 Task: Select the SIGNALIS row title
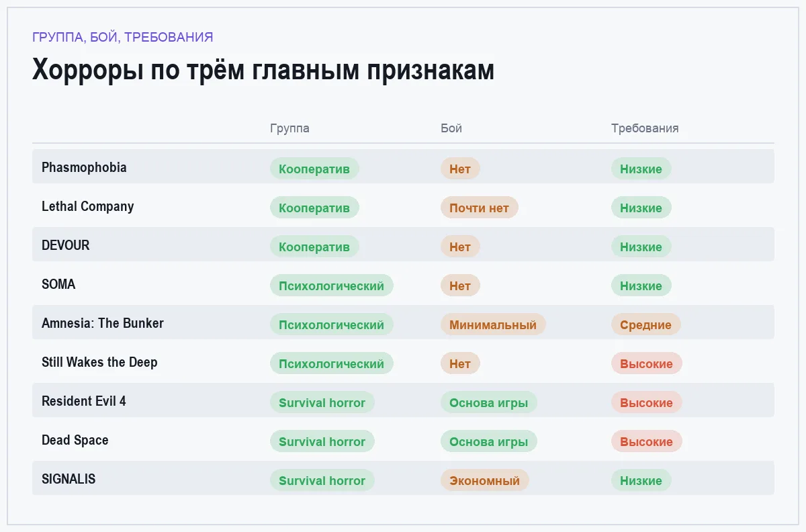[x=69, y=479]
